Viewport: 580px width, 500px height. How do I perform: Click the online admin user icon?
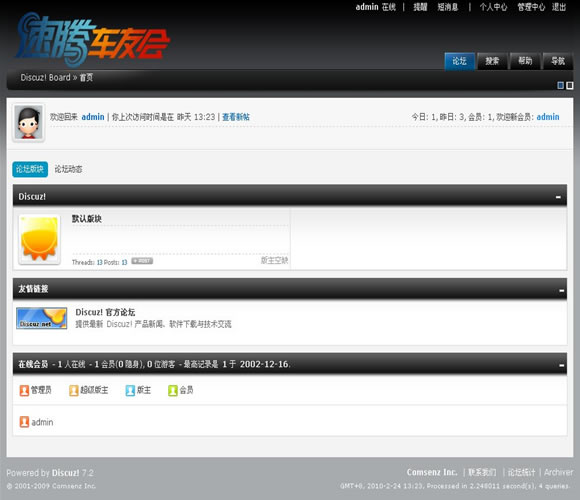24,422
